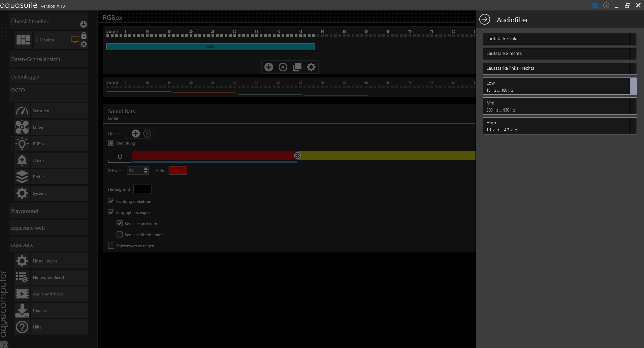Screen dimensions: 644x348
Task: Open LED controller settings gear
Action: [311, 67]
